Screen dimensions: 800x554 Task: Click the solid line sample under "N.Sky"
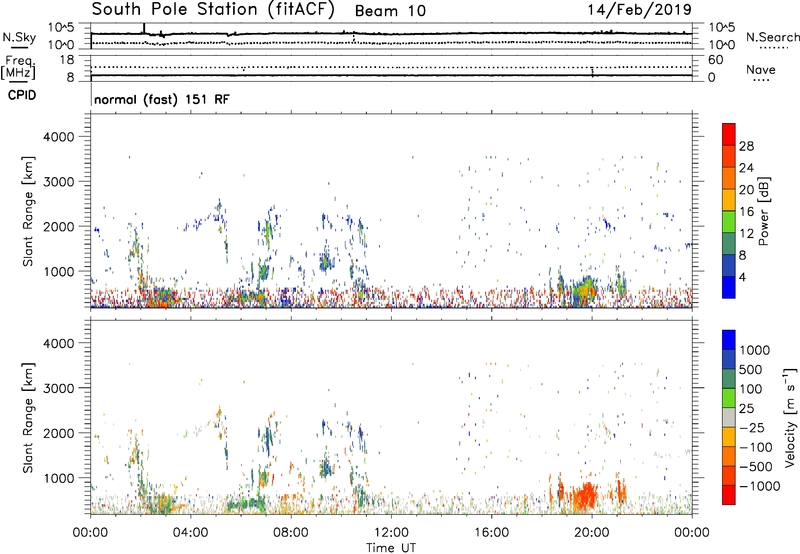(x=19, y=47)
